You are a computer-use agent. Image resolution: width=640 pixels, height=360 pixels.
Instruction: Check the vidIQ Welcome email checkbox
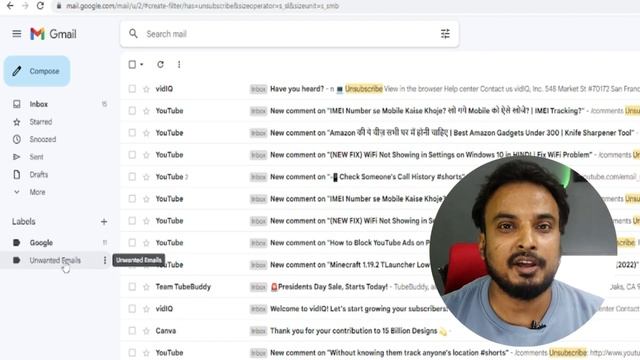132,309
